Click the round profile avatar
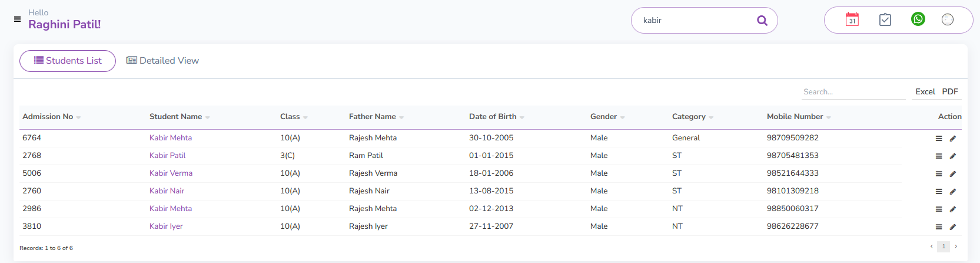This screenshot has width=980, height=263. [x=947, y=19]
